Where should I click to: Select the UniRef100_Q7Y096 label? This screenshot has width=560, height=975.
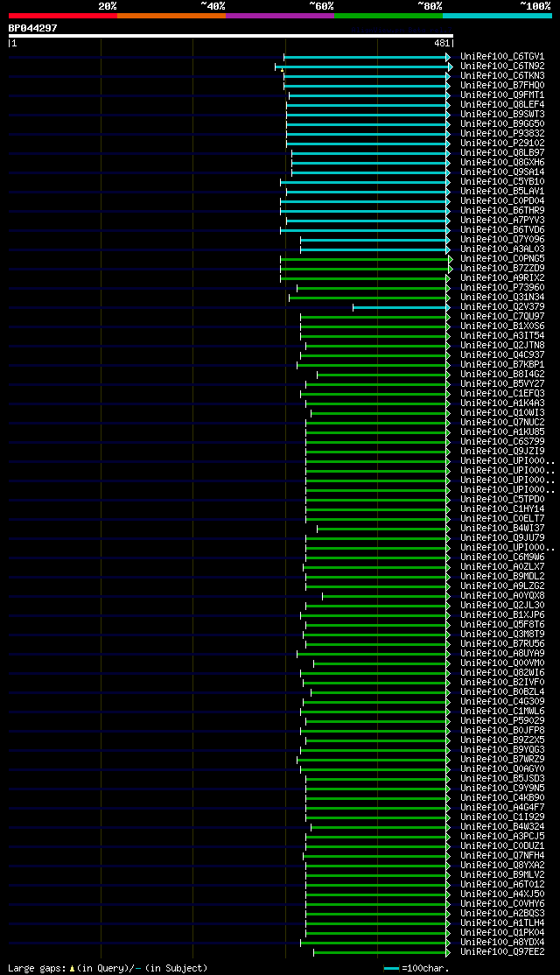point(502,240)
